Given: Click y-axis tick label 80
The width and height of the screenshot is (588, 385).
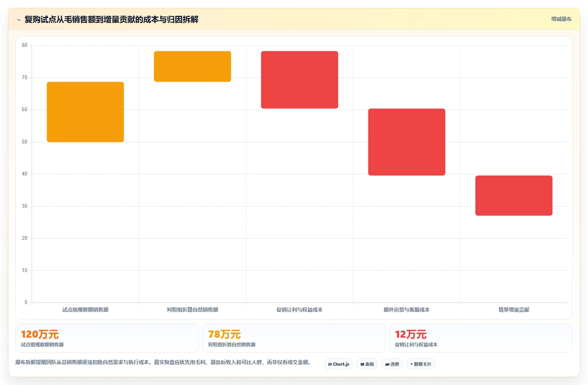Looking at the screenshot, I should (24, 45).
